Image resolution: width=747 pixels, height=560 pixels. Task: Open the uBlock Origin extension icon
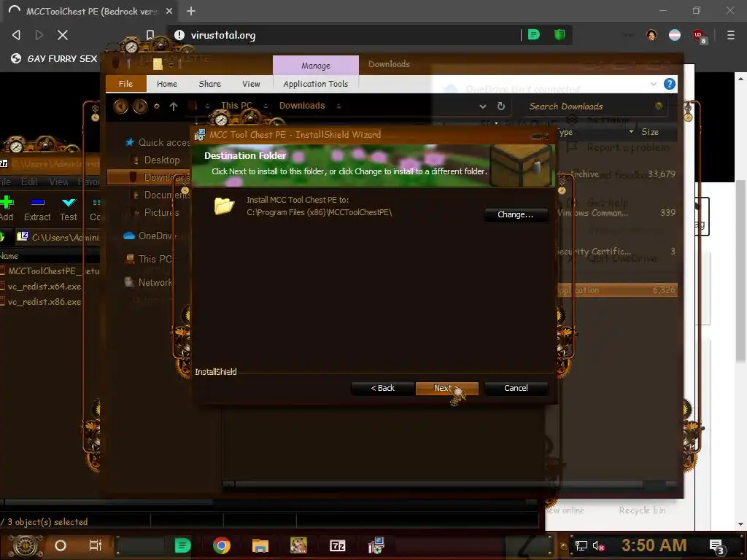pos(699,36)
